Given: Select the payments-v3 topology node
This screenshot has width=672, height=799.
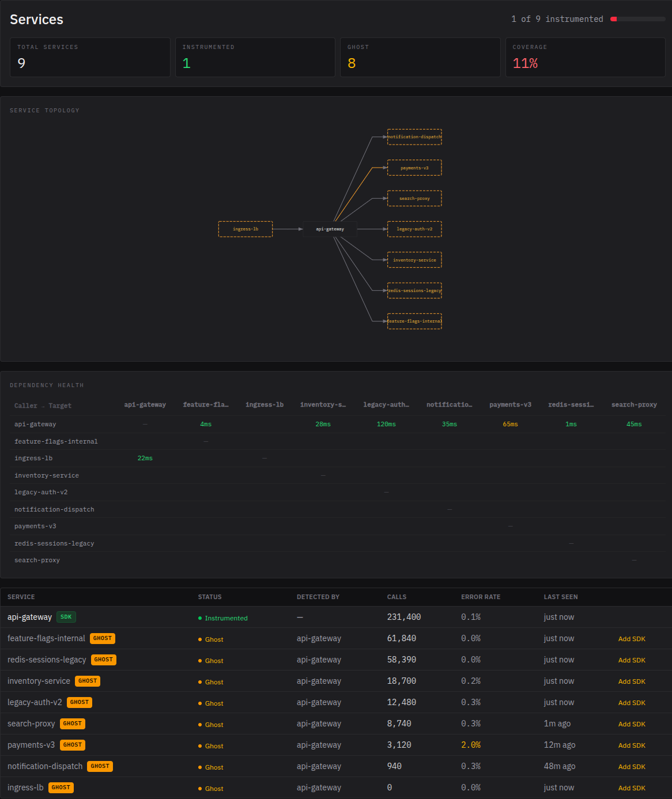Looking at the screenshot, I should [414, 168].
